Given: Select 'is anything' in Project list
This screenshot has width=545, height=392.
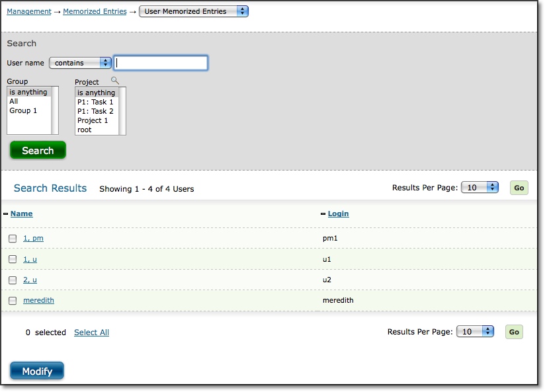Looking at the screenshot, I should click(x=97, y=93).
